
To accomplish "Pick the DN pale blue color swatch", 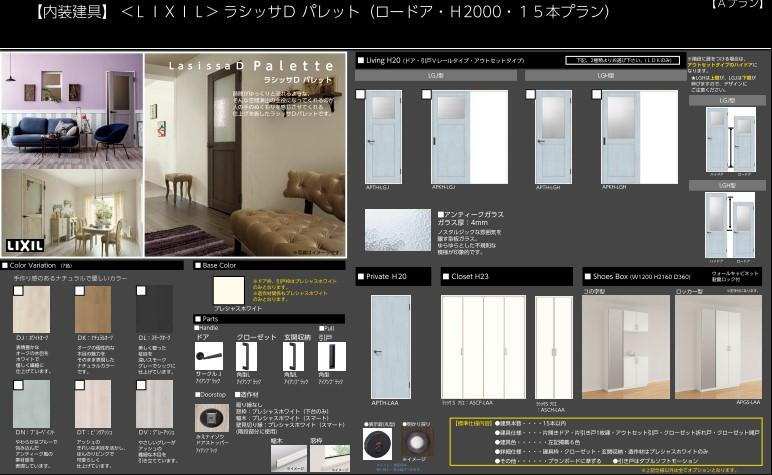I will coord(32,404).
